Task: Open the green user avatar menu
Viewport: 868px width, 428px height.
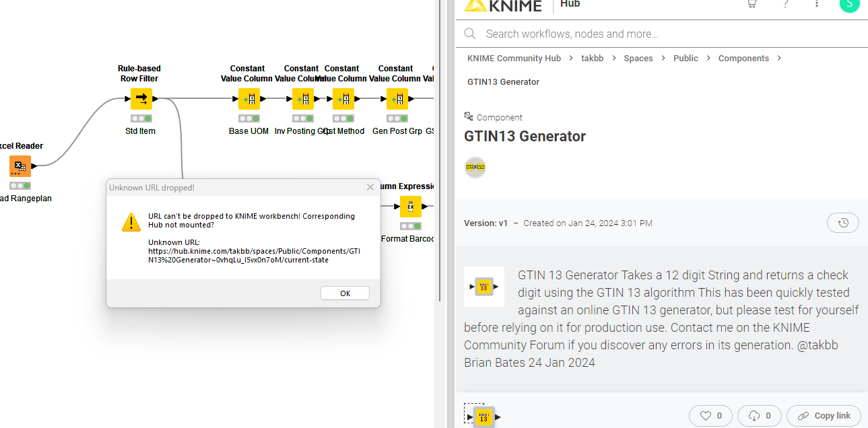Action: click(849, 4)
